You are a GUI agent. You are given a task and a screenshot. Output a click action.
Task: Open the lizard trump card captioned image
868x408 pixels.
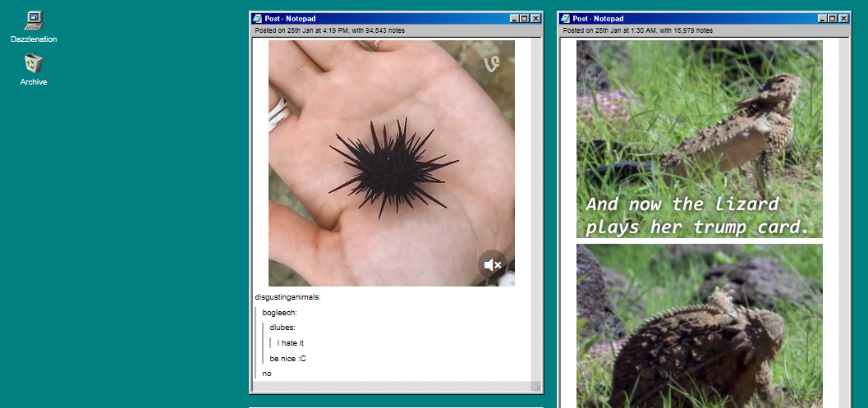699,139
